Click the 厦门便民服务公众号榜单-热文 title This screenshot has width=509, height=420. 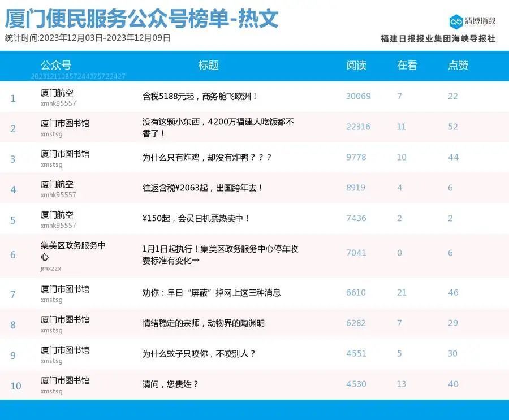coord(141,18)
